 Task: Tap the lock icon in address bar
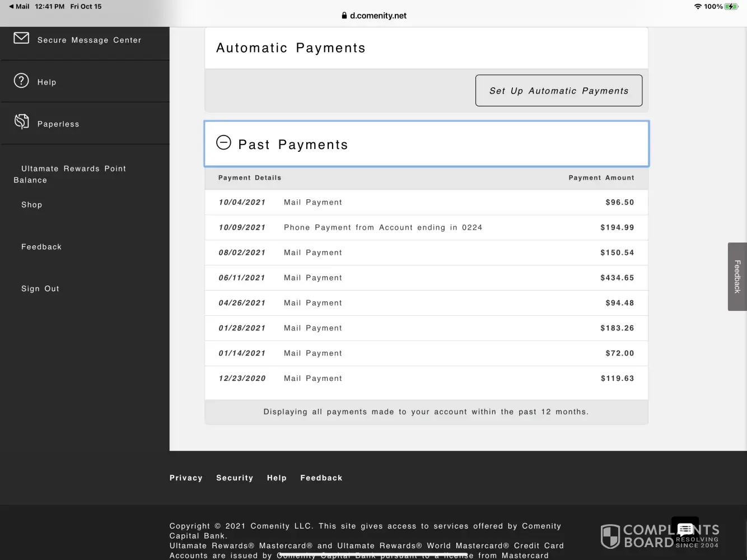[x=344, y=16]
